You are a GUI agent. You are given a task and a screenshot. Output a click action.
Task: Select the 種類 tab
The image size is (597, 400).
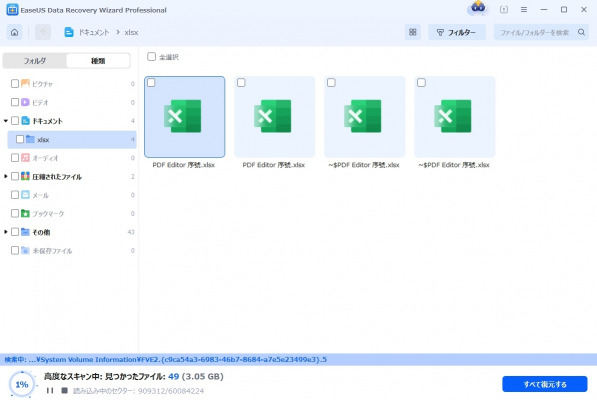98,61
